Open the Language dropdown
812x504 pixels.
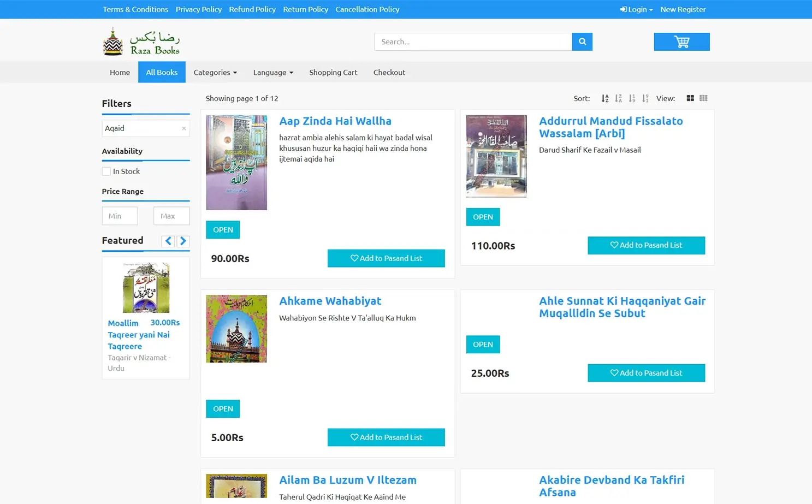tap(272, 72)
